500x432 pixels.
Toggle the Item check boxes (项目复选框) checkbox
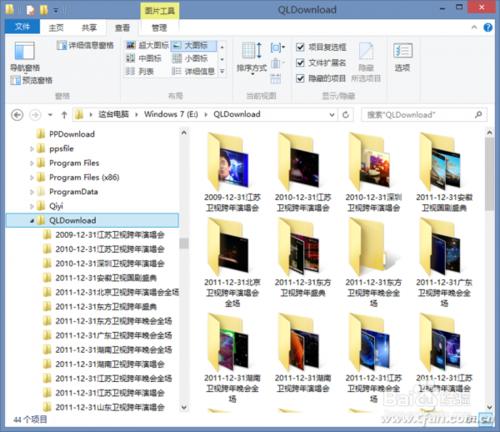click(x=300, y=47)
